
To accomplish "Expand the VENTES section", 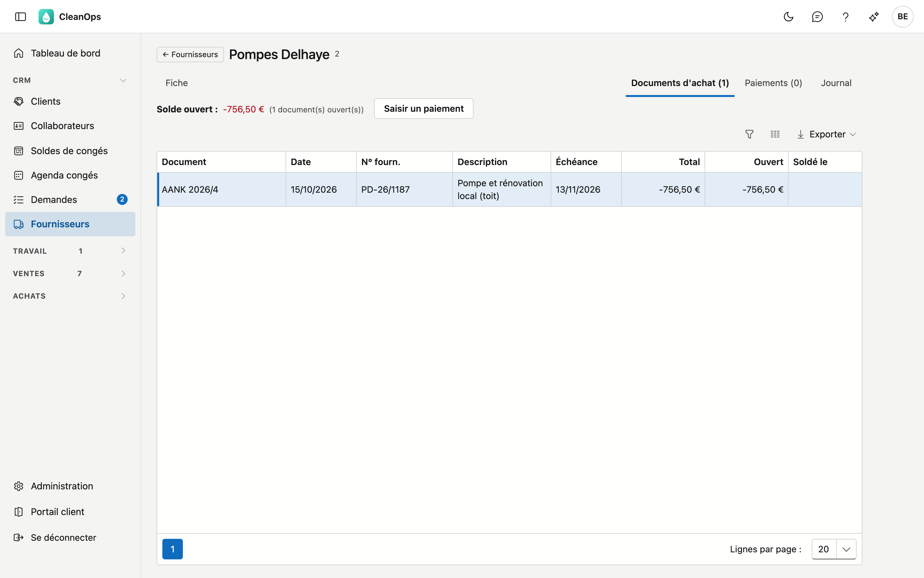I will point(70,273).
